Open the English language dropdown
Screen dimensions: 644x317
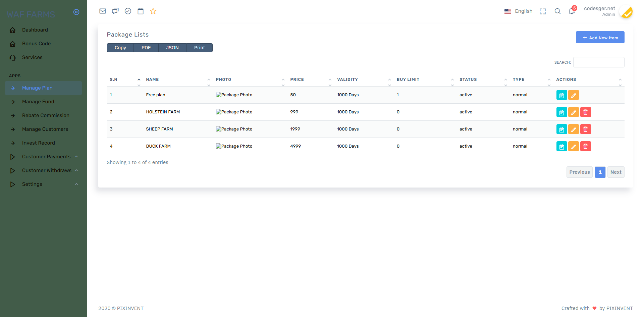point(518,11)
